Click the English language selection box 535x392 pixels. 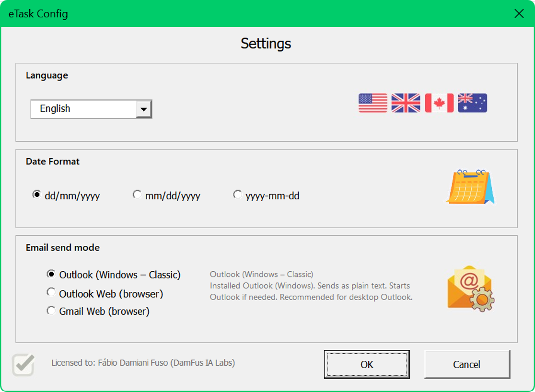(81, 109)
